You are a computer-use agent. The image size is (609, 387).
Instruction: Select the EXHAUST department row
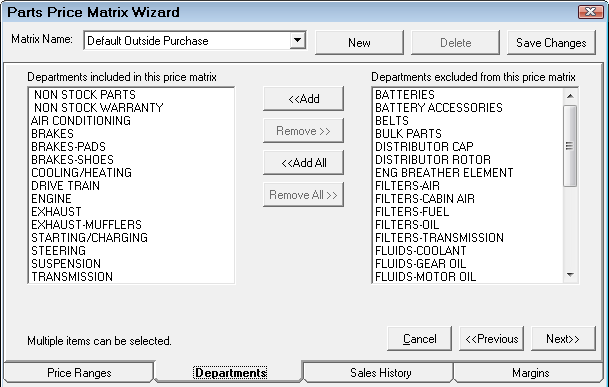point(131,212)
